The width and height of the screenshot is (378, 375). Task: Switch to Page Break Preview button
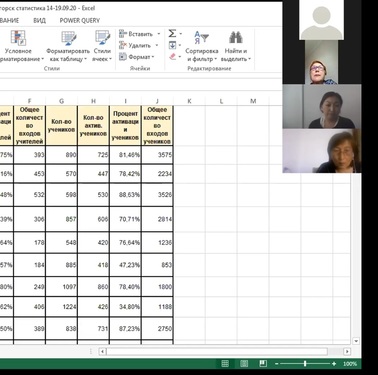click(x=263, y=364)
